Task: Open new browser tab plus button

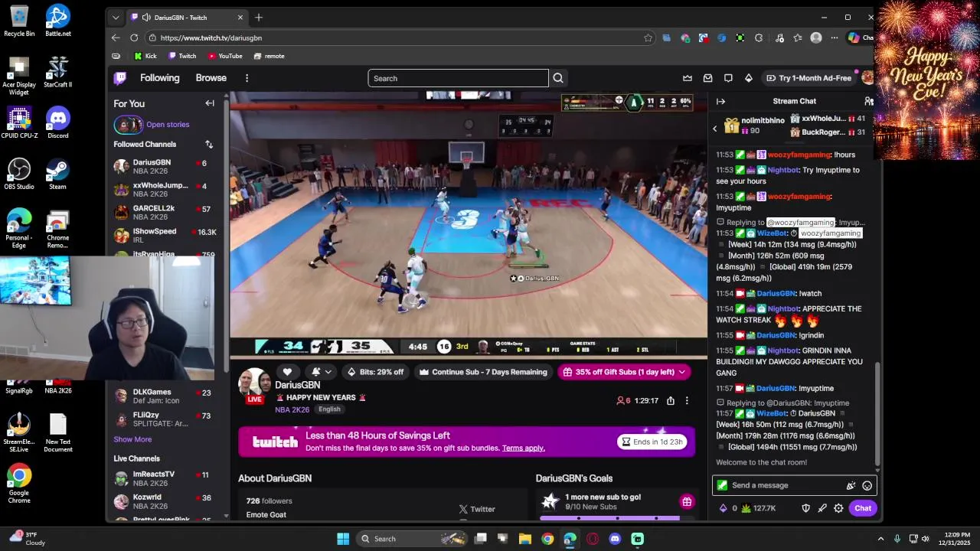Action: point(259,18)
